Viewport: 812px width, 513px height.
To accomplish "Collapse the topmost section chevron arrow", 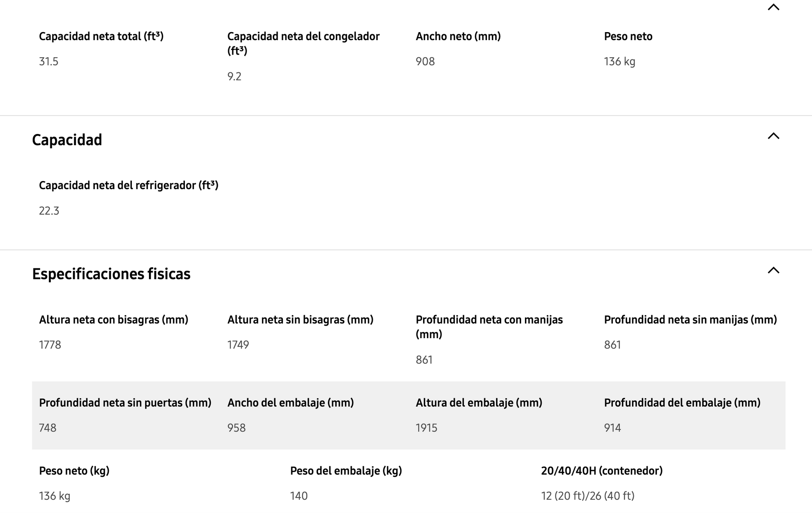I will 773,7.
